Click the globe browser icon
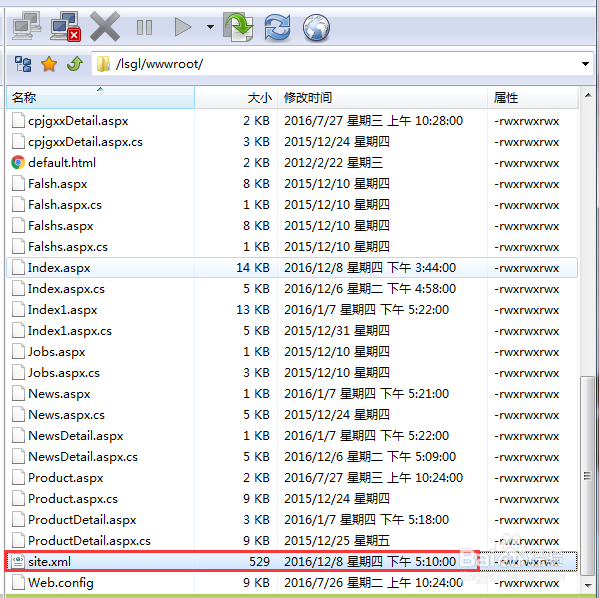The height and width of the screenshot is (598, 599). pyautogui.click(x=316, y=28)
